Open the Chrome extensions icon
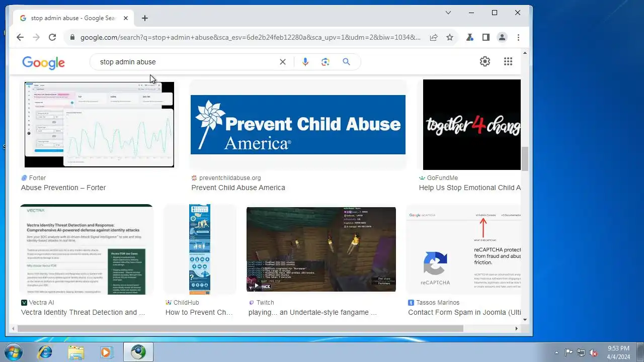Screen dimensions: 644x362 470,37
